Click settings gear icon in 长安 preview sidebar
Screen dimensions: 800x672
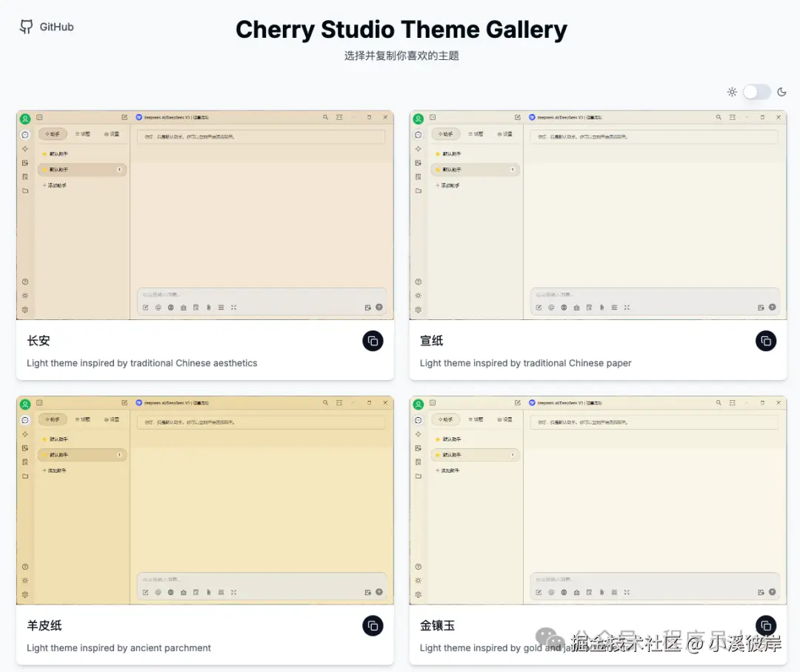(x=25, y=310)
